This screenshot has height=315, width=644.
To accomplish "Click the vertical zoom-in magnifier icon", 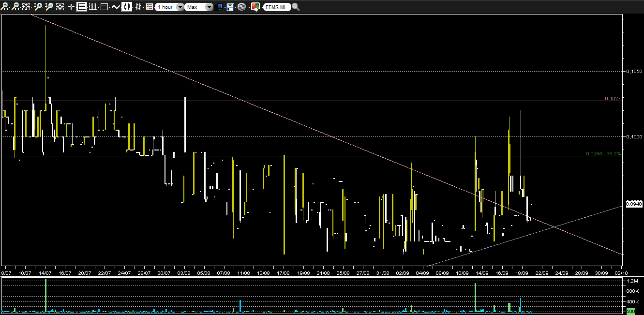I will tap(38, 7).
